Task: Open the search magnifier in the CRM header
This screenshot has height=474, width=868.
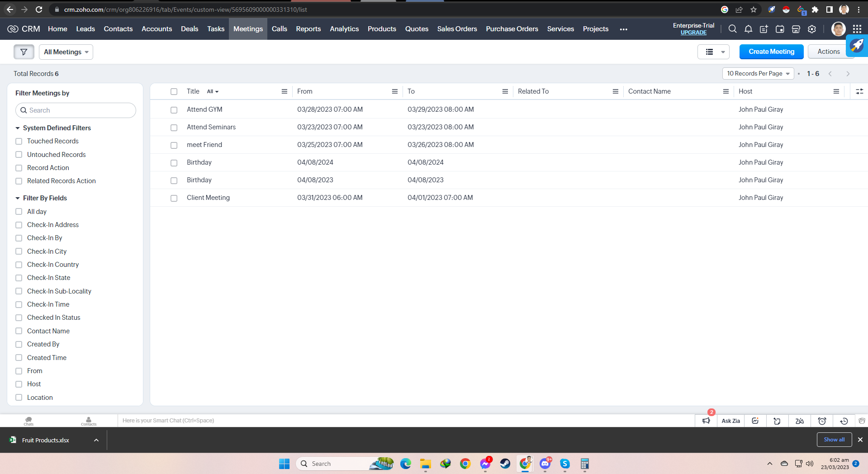Action: pos(732,29)
